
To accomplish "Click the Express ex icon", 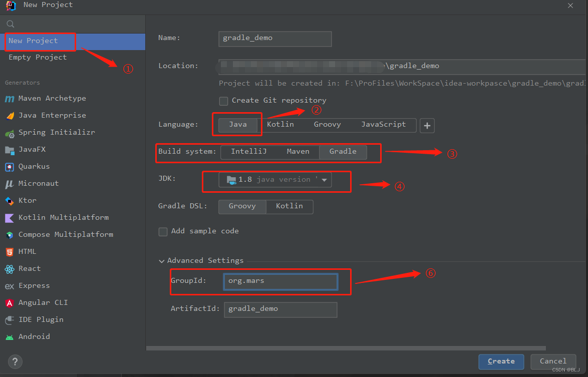I will coord(10,286).
